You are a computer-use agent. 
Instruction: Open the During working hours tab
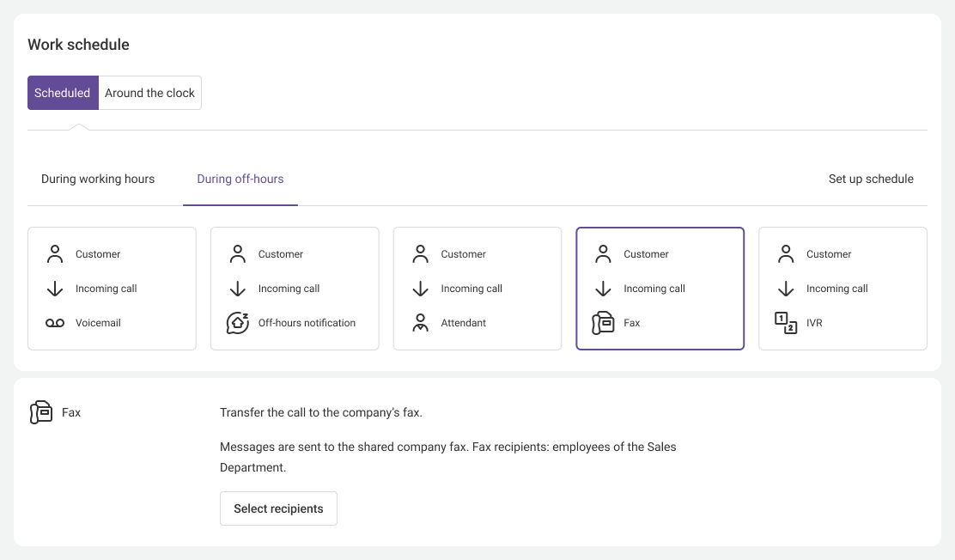[98, 180]
